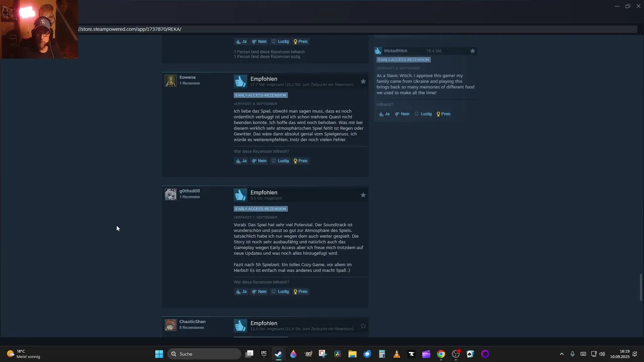The height and width of the screenshot is (362, 644).
Task: Give Preis award to Eowena's review
Action: pyautogui.click(x=301, y=161)
